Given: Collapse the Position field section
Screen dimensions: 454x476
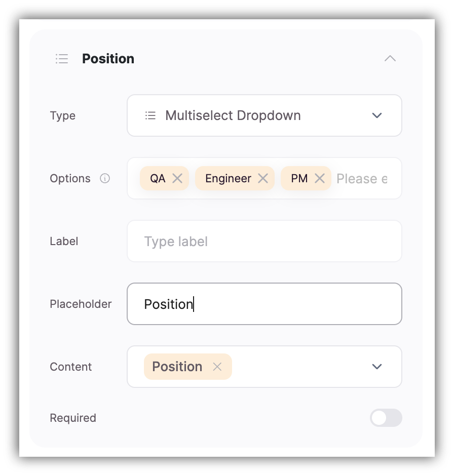Looking at the screenshot, I should pos(390,59).
